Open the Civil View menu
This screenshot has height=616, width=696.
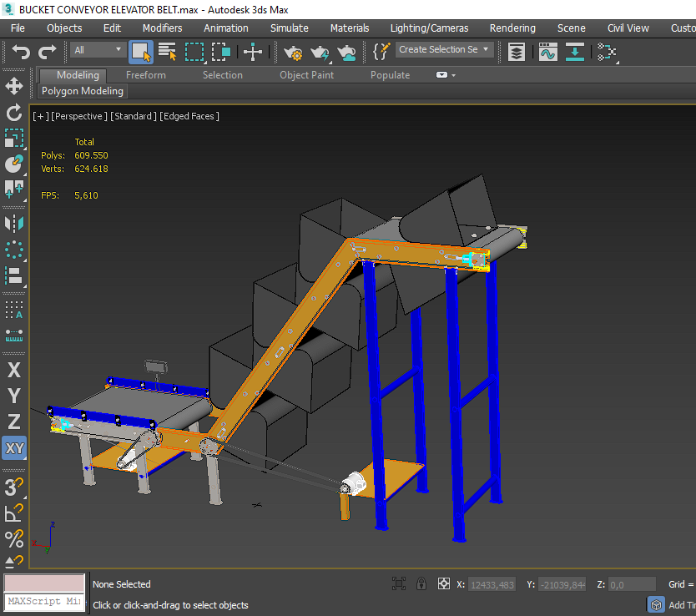pyautogui.click(x=628, y=28)
